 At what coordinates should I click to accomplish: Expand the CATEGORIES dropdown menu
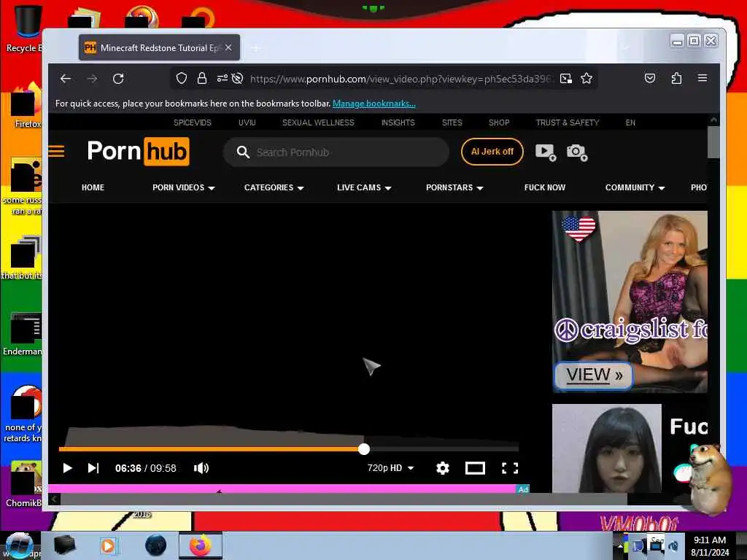[274, 187]
